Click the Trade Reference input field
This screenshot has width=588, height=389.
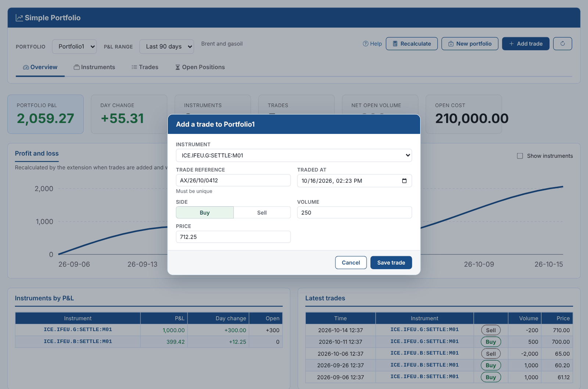pyautogui.click(x=233, y=181)
